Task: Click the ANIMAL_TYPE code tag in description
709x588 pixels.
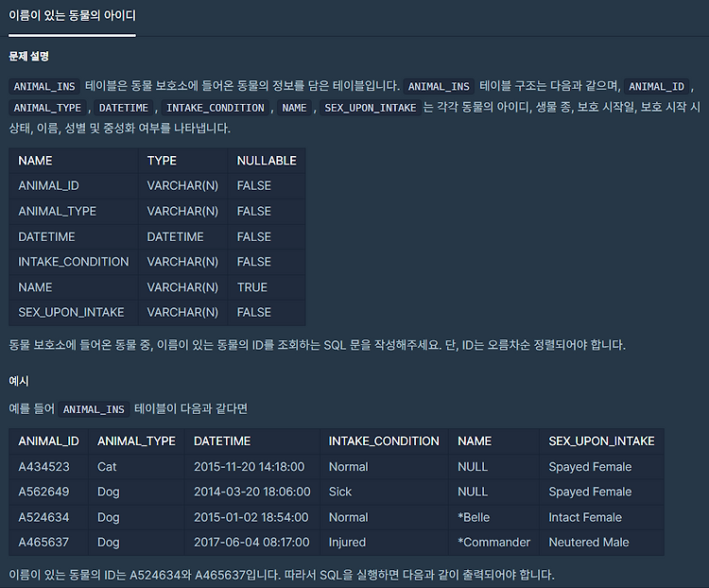Action: (47, 108)
